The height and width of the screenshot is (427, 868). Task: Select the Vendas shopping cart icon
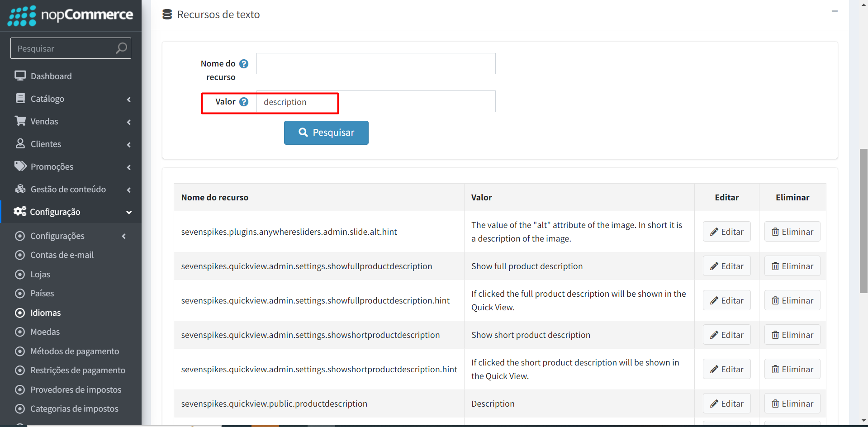point(20,121)
